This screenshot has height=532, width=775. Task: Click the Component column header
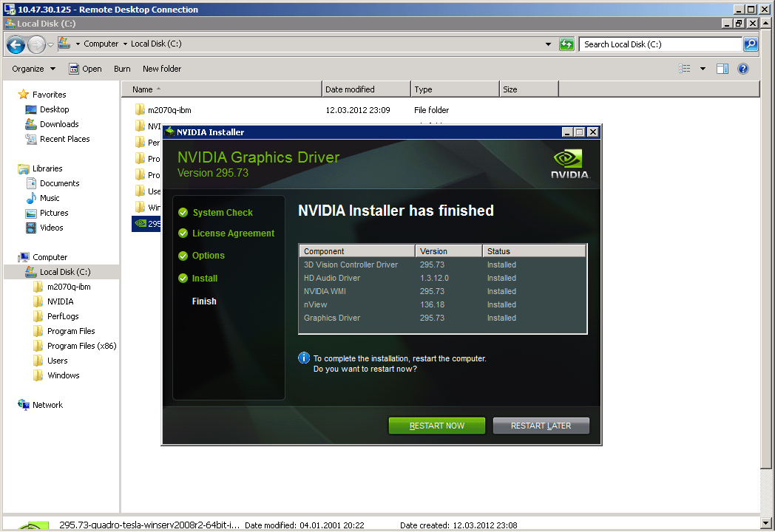point(357,251)
